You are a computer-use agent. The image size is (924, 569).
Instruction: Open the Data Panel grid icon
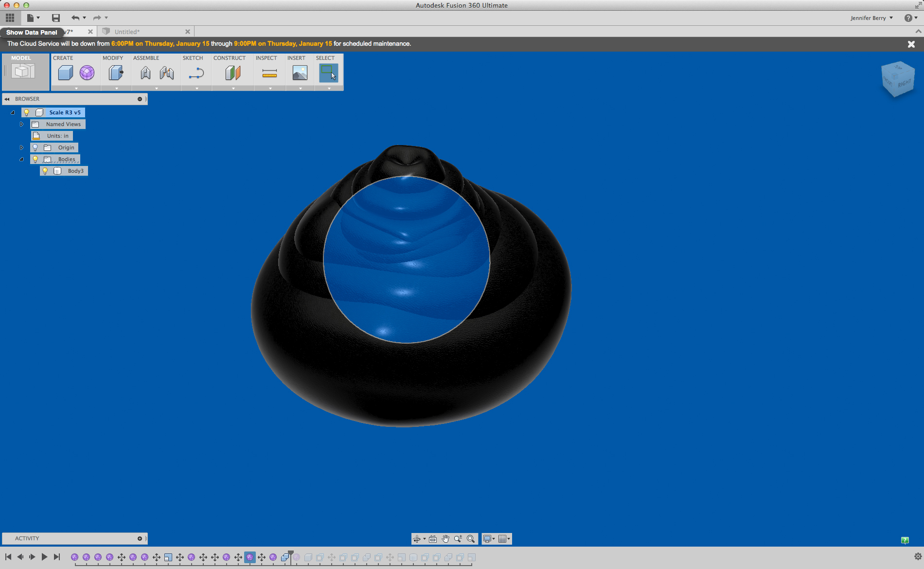10,18
